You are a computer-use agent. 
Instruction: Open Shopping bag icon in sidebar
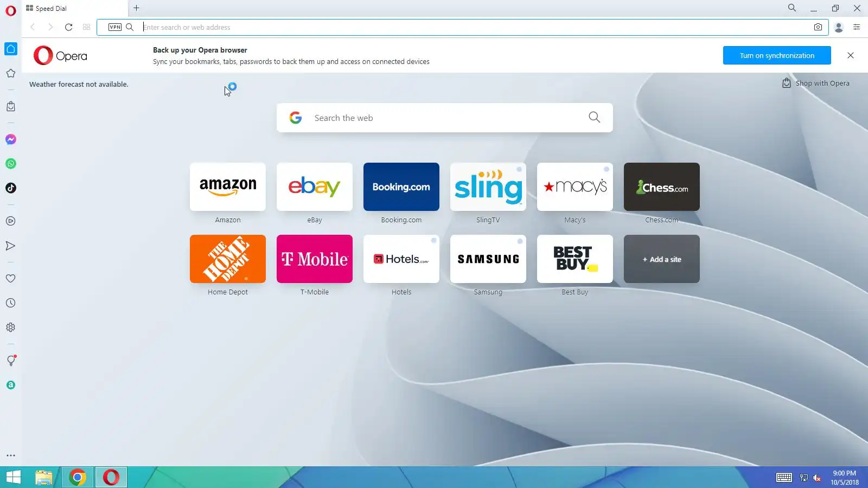(11, 106)
